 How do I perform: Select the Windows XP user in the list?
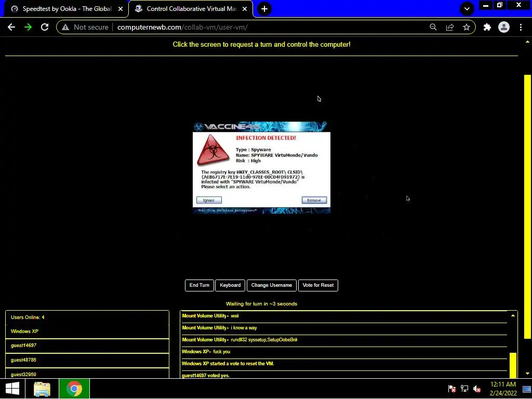point(87,331)
